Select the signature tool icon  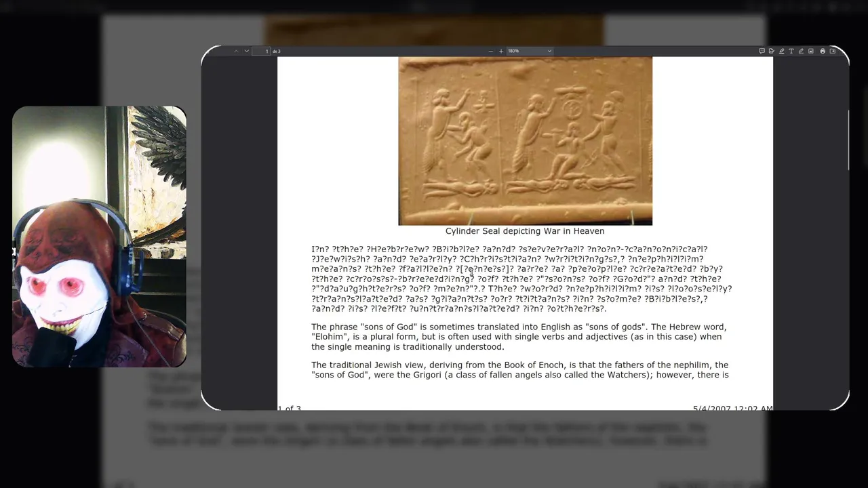pyautogui.click(x=772, y=51)
